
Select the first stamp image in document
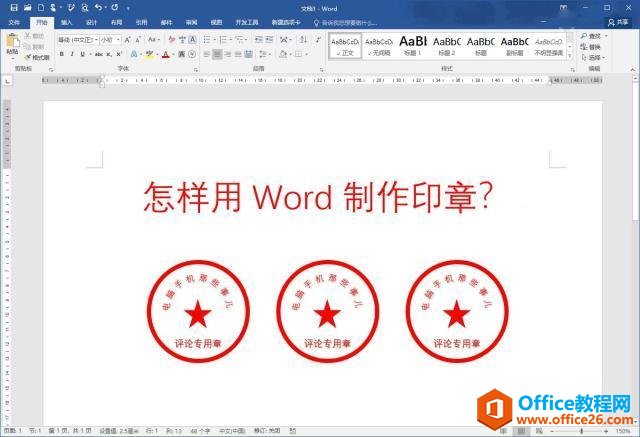point(198,311)
